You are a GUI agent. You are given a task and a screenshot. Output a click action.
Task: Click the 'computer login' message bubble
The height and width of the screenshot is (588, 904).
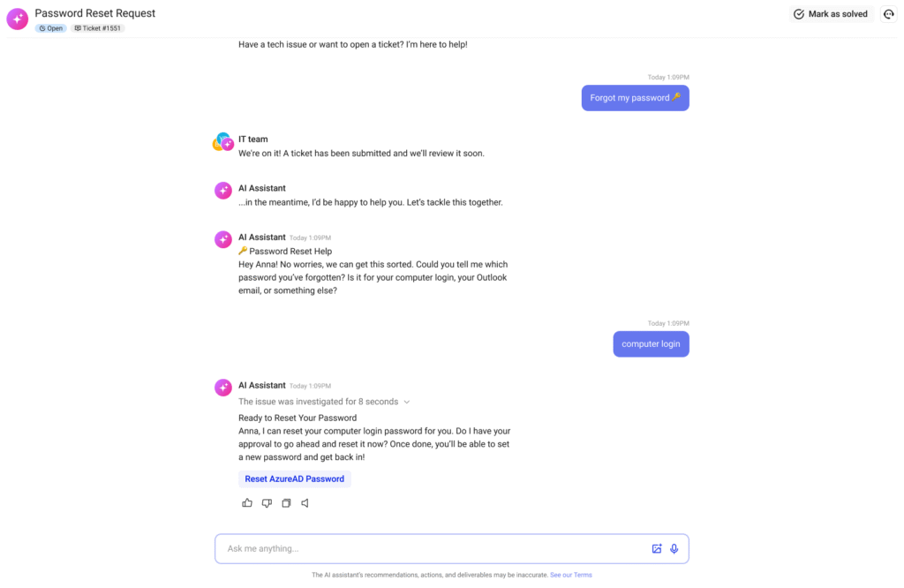(651, 343)
